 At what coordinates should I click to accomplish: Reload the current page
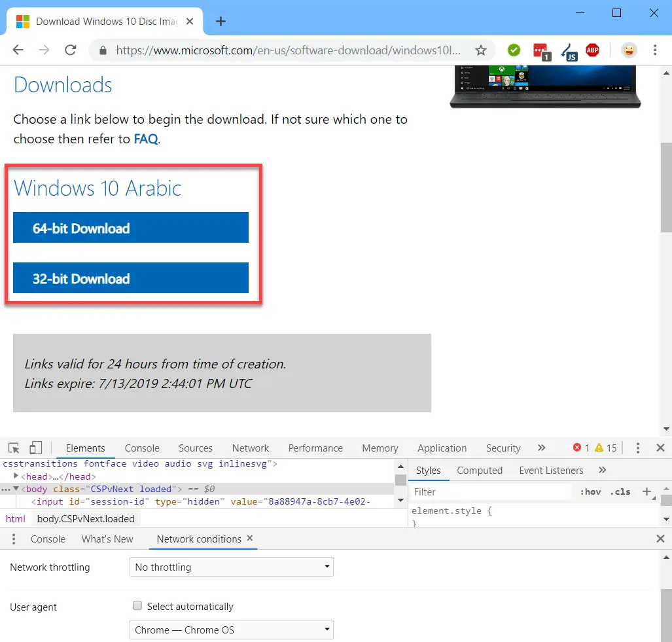71,50
